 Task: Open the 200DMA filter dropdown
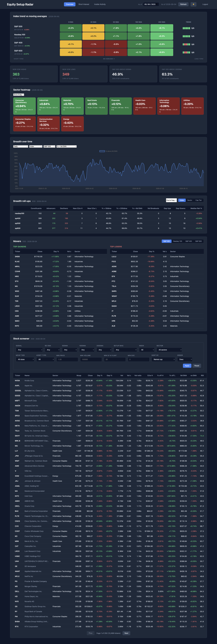point(104,350)
